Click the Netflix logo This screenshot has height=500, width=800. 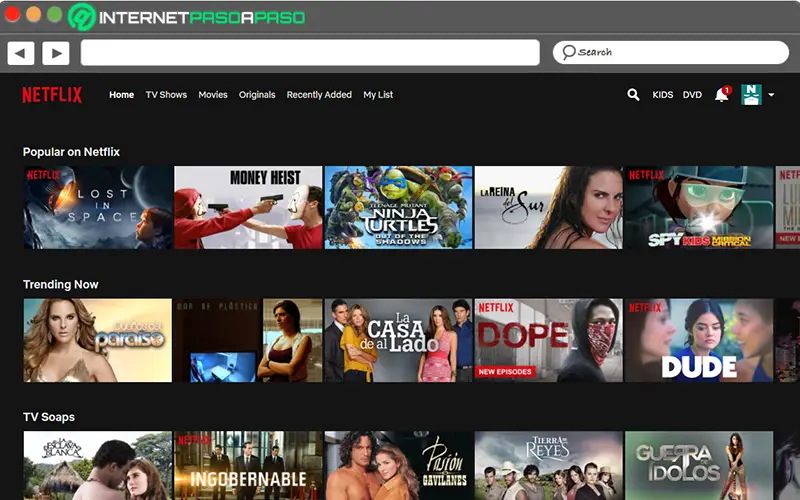coord(52,95)
